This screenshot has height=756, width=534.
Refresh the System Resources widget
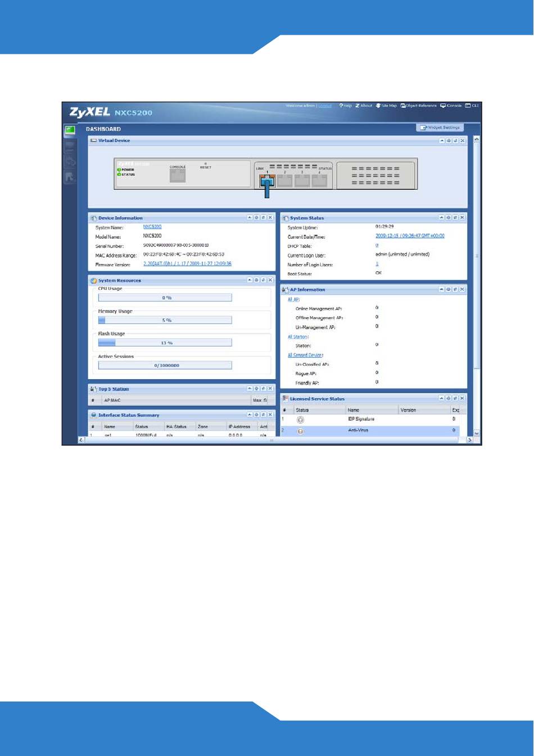[263, 280]
